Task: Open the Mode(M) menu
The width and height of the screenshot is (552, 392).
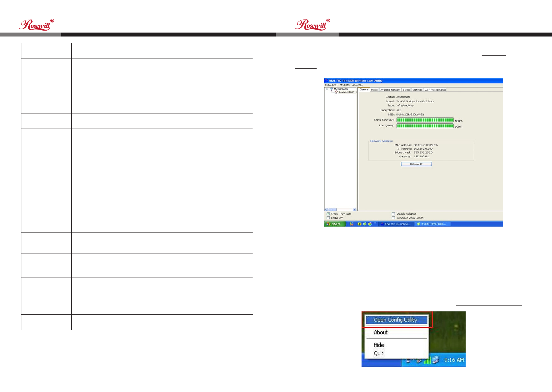Action: coord(344,85)
